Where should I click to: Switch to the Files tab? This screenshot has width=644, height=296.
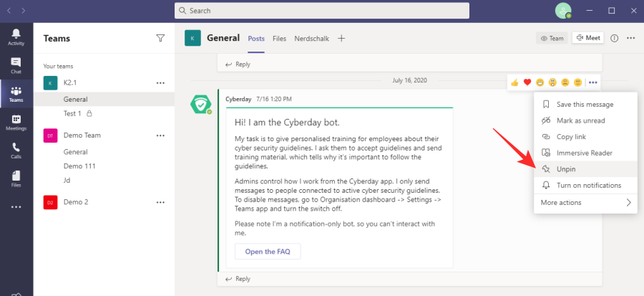coord(279,39)
